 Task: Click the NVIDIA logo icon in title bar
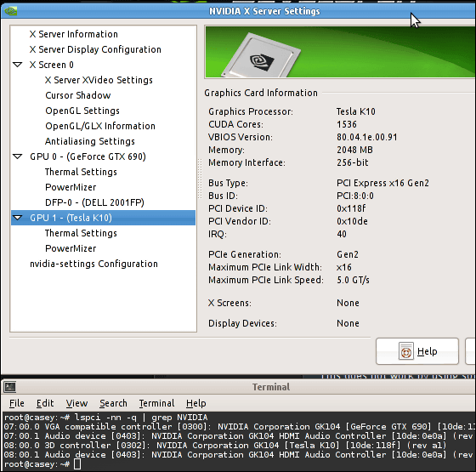[x=10, y=11]
